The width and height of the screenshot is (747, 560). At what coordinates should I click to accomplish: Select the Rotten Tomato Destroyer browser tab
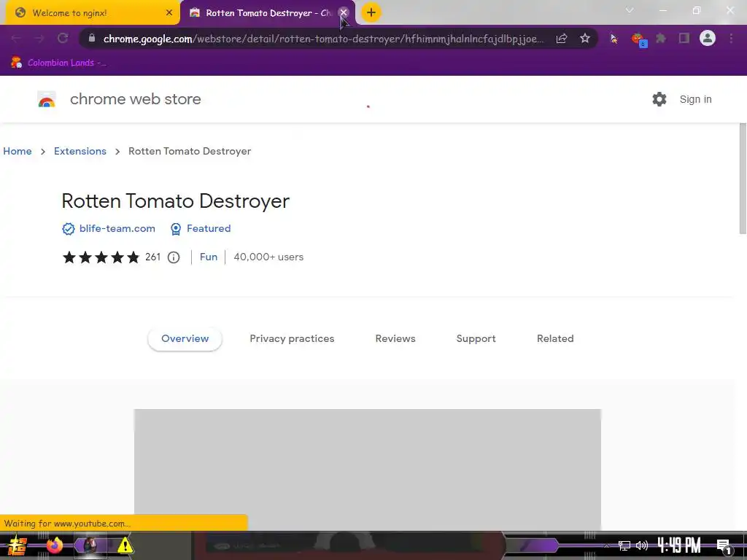268,13
